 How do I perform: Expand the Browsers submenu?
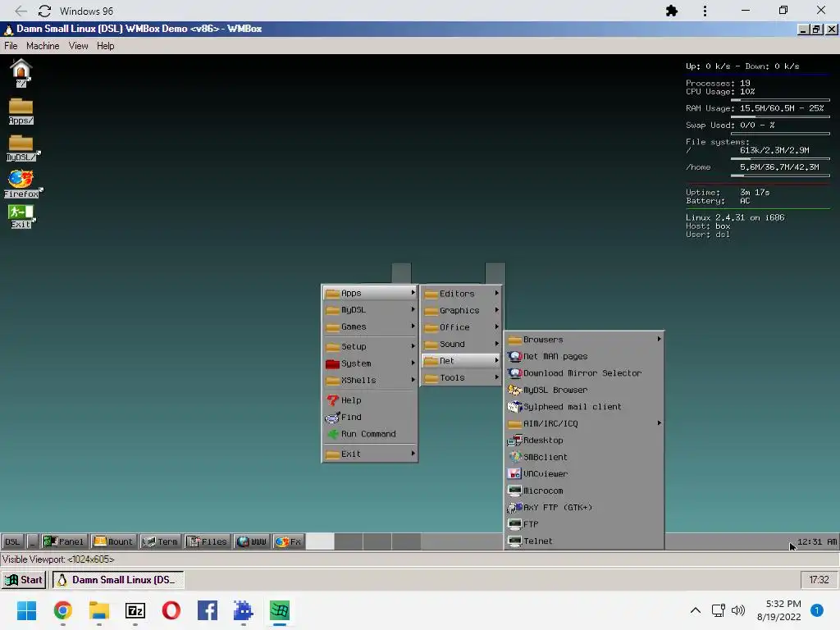(x=584, y=340)
